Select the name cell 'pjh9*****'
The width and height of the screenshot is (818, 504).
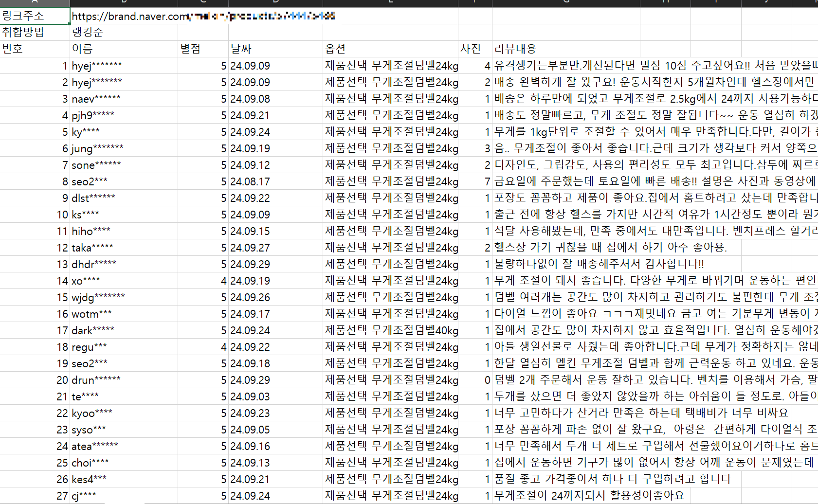124,115
